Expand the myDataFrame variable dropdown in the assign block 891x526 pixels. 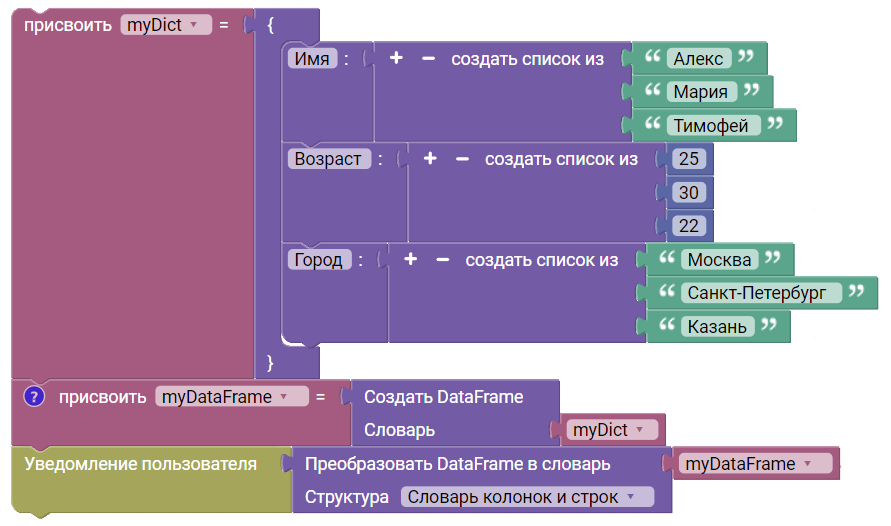pos(232,396)
